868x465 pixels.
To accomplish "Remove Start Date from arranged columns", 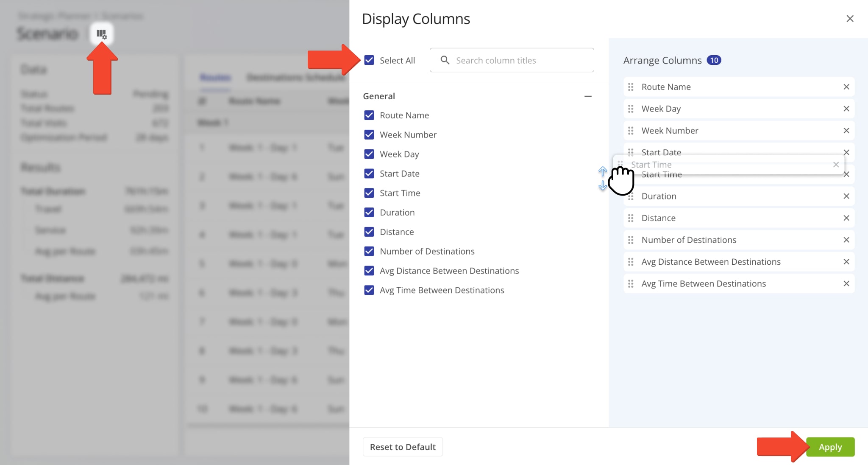I will [846, 152].
